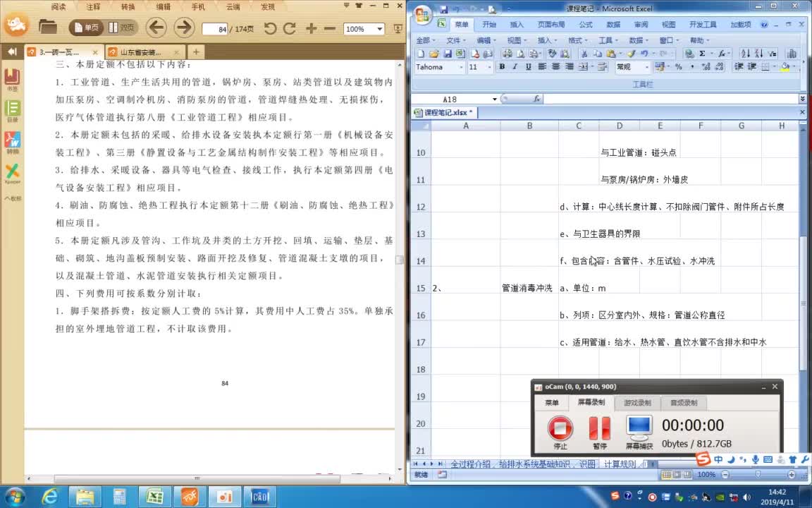
Task: Switch PDF reader to single page view
Action: click(x=86, y=28)
